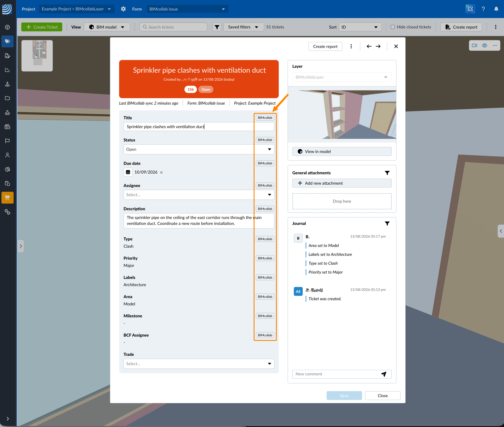Open the ticket filter funnel in toolbar

(x=217, y=27)
